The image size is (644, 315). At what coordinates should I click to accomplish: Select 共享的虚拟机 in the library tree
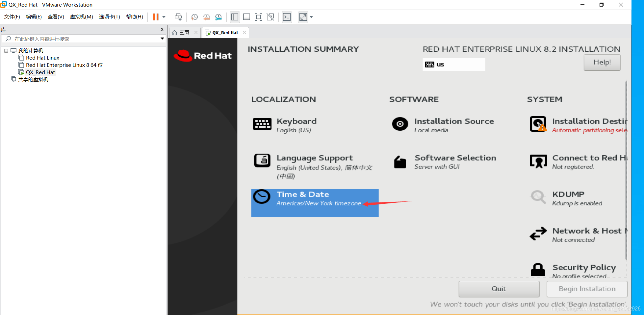click(x=33, y=80)
